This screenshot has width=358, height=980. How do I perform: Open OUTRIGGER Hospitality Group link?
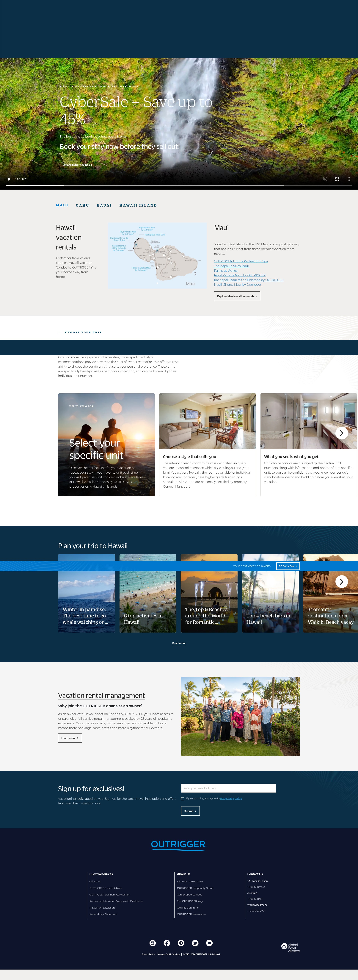click(195, 888)
